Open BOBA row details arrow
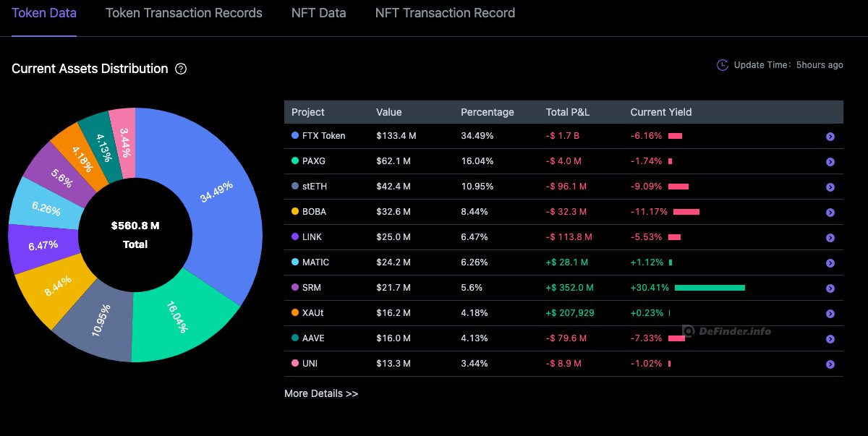 830,213
